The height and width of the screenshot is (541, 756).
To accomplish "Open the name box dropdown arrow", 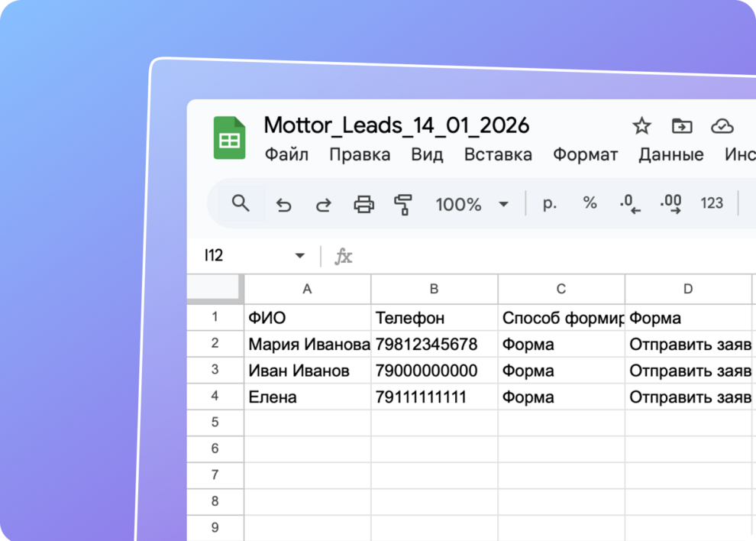I will pos(300,256).
